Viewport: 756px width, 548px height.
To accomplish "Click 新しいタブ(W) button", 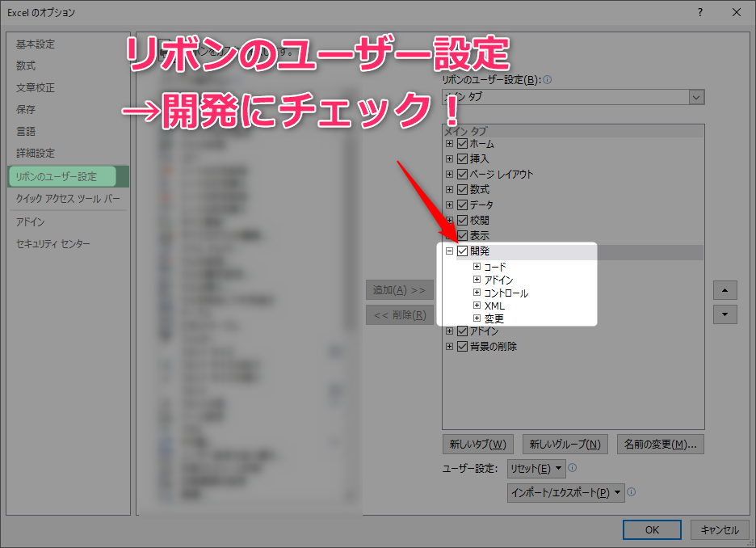I will (478, 445).
